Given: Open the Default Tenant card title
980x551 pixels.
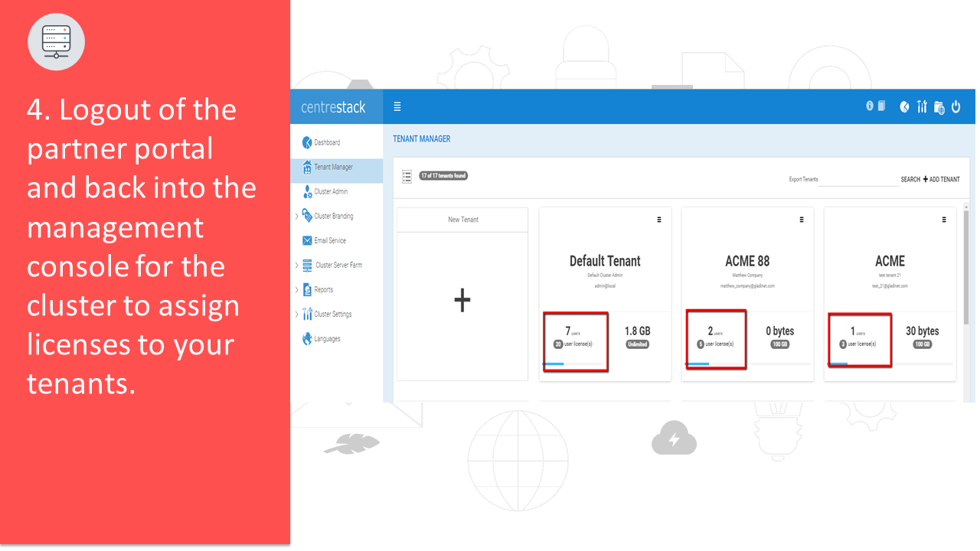Looking at the screenshot, I should point(605,261).
